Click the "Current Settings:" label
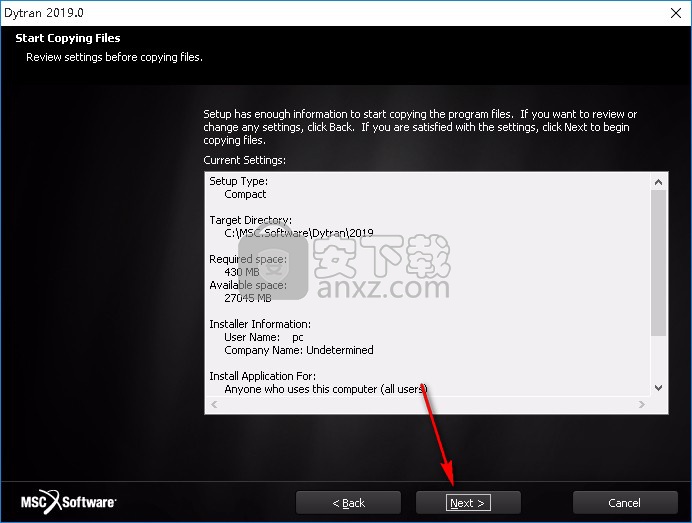Screen dimensions: 692x523 pos(244,160)
